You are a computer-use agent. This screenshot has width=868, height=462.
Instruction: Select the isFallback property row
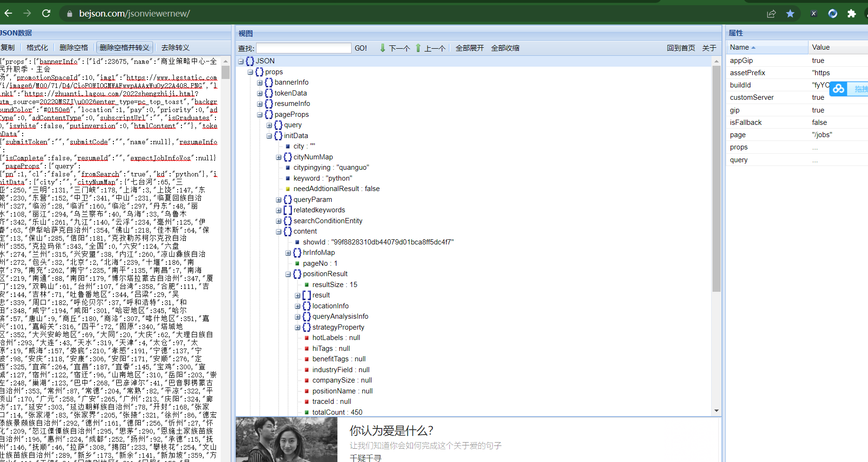tap(797, 122)
